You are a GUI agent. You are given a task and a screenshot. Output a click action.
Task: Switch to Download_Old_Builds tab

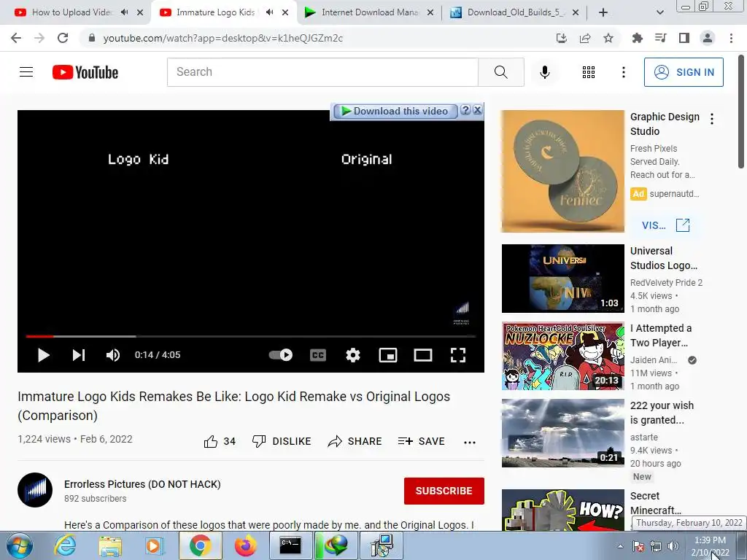[514, 12]
